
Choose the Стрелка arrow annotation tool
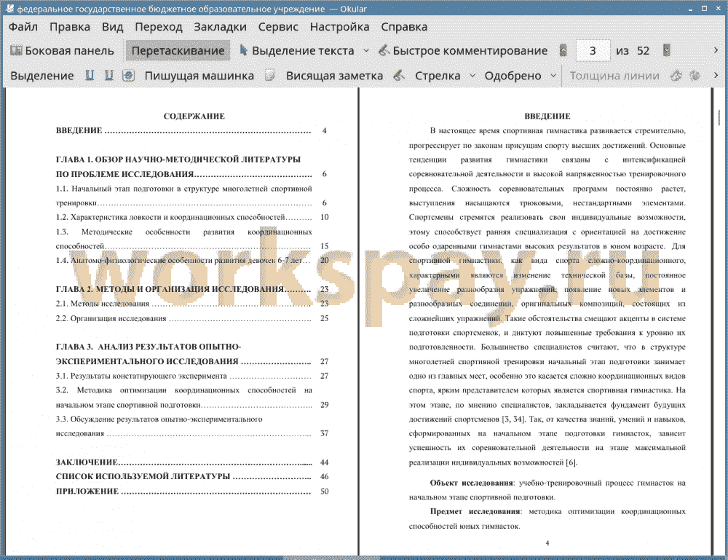click(438, 76)
